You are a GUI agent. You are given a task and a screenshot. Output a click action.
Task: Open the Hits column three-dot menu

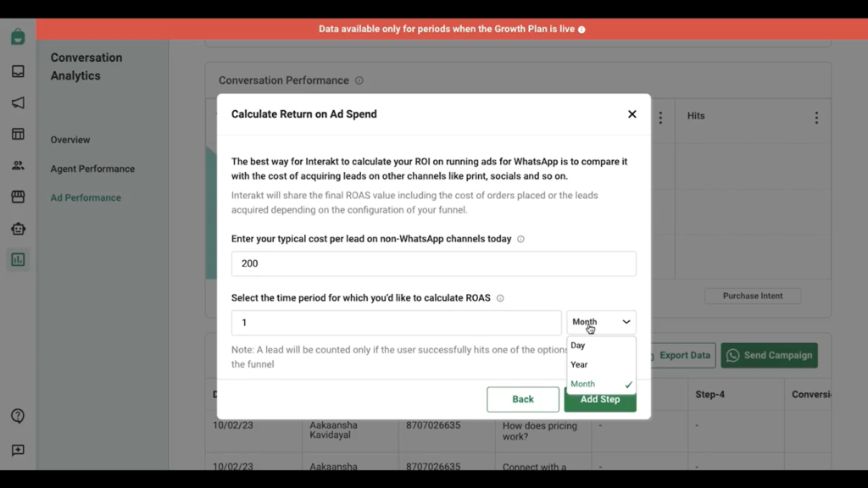click(x=816, y=117)
